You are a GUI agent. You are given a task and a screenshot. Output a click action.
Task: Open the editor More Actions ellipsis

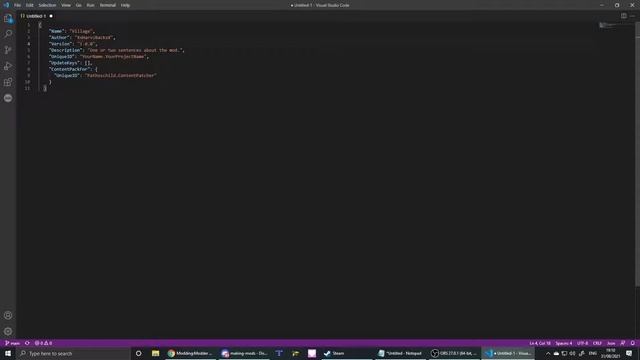[632, 16]
